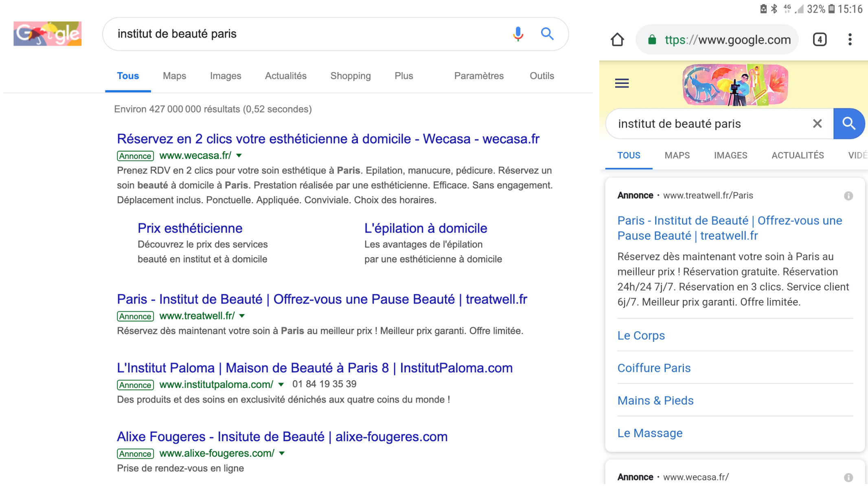Click the Google doodle logo on desktop
This screenshot has height=493, width=868.
(x=47, y=34)
